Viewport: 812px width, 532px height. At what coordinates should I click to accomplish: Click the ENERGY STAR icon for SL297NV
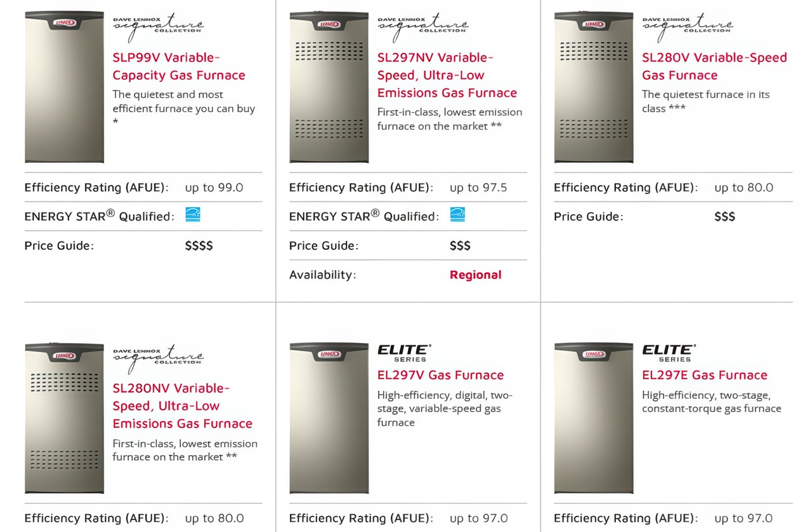tap(457, 214)
